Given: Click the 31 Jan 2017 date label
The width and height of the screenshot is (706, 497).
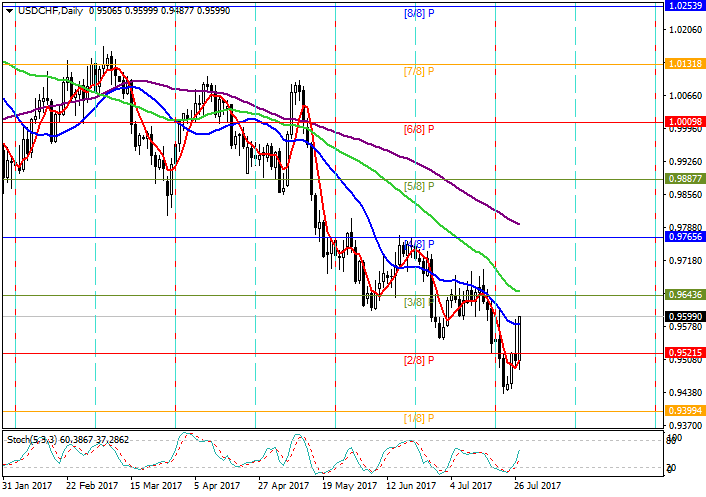Looking at the screenshot, I should tap(27, 486).
